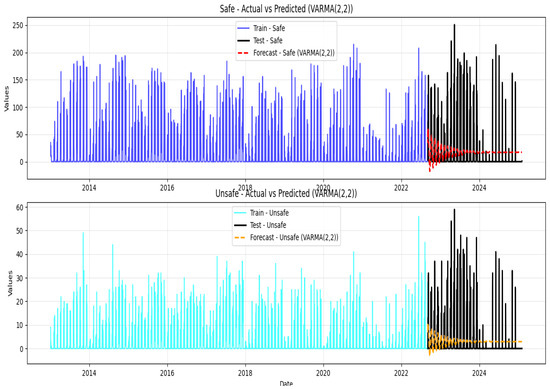Viewport: 550px width, 389px height.
Task: Click the 'Test - Safe' legend entry
Action: [268, 41]
